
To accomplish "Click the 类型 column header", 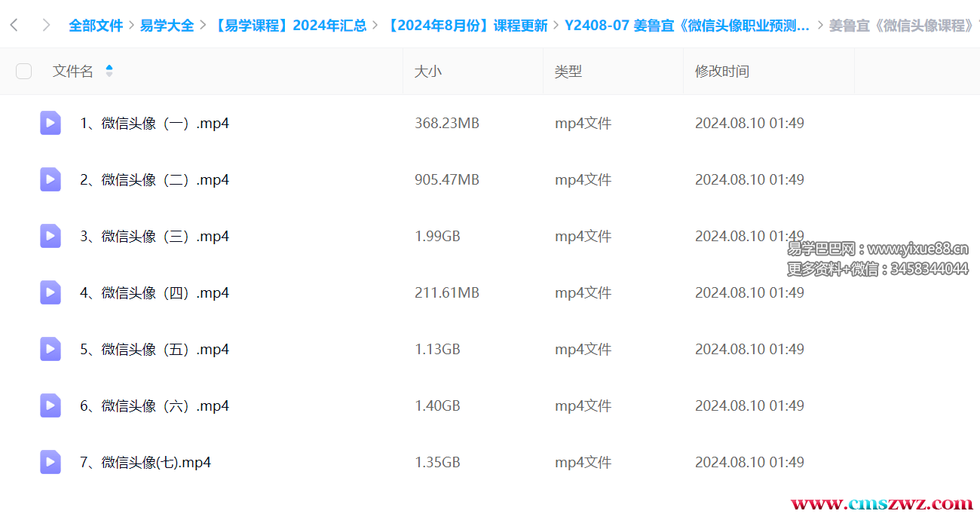I will point(568,72).
